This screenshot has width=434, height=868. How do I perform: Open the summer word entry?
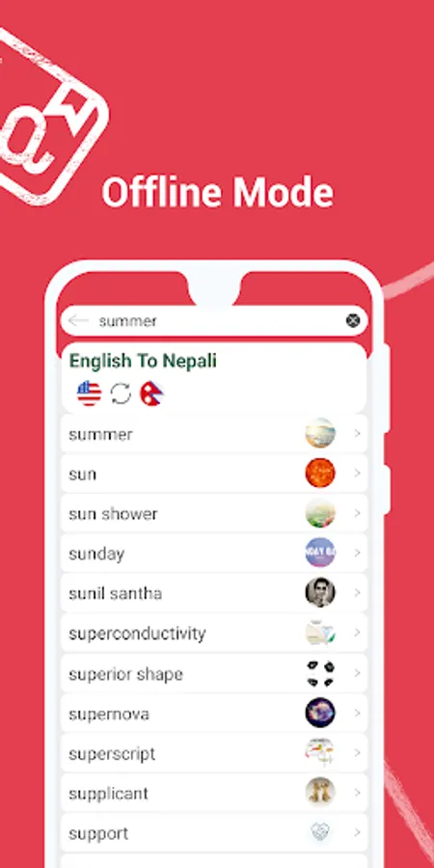[214, 433]
